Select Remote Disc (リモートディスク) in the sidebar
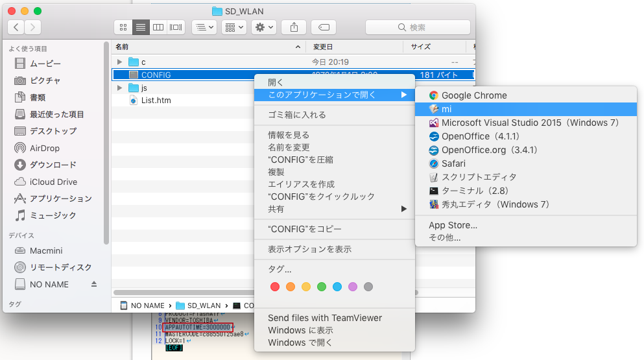 53,267
